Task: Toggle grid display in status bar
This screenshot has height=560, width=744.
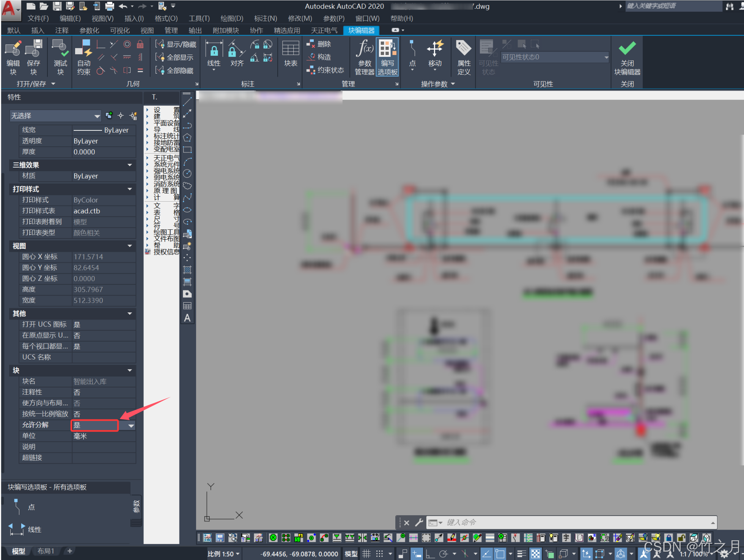Action: (x=366, y=554)
